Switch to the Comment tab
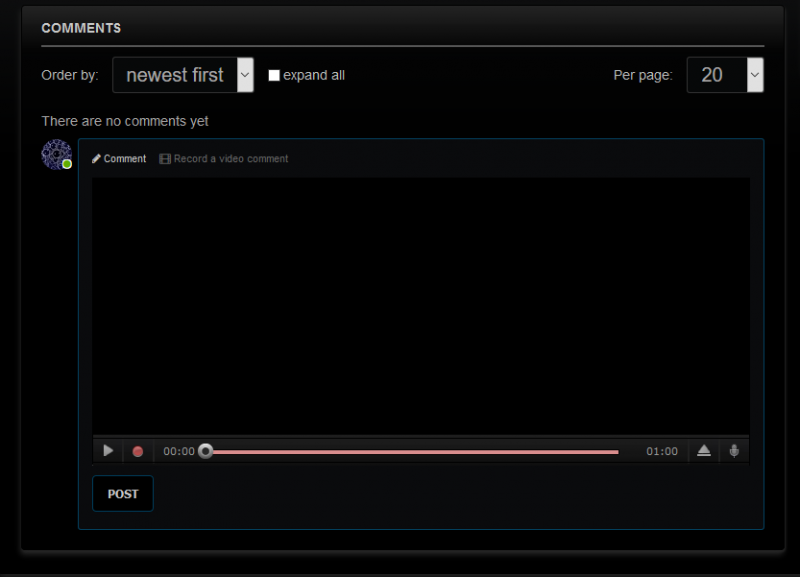Screen dimensions: 800x577 [119, 159]
